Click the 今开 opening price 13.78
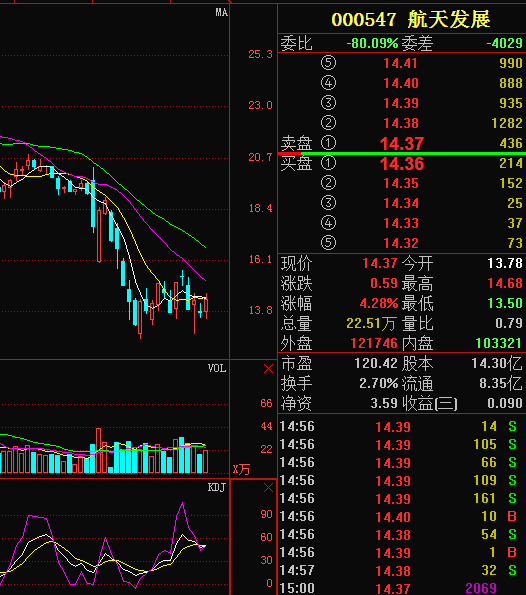The width and height of the screenshot is (526, 595). [505, 263]
